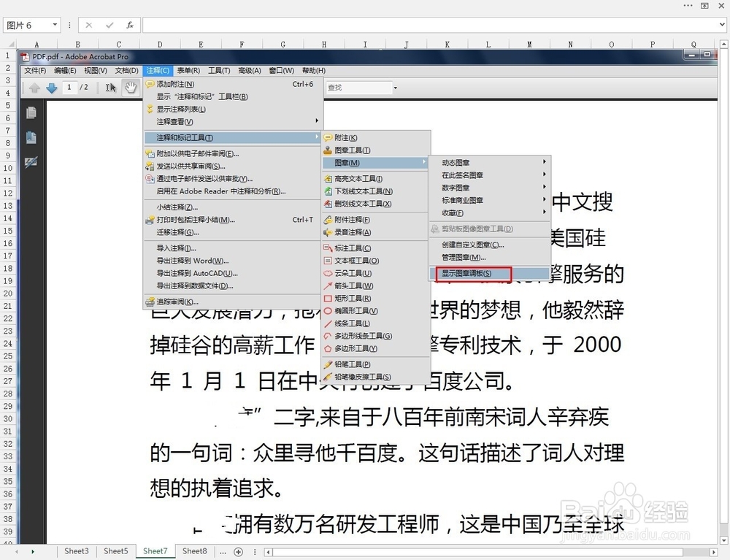This screenshot has height=560, width=730.
Task: Select row header 20 in Excel
Action: pyautogui.click(x=8, y=294)
